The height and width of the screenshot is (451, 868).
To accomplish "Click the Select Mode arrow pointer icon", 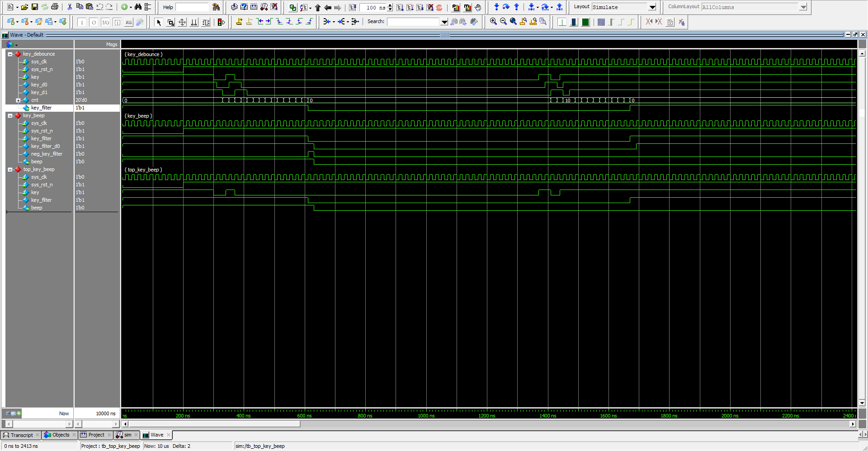I will pyautogui.click(x=159, y=22).
